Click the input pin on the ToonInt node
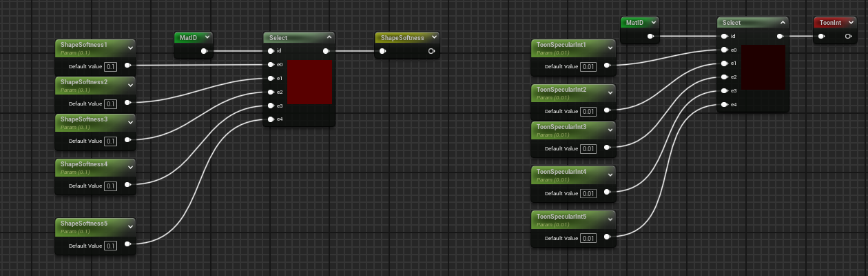868x276 pixels. click(821, 37)
